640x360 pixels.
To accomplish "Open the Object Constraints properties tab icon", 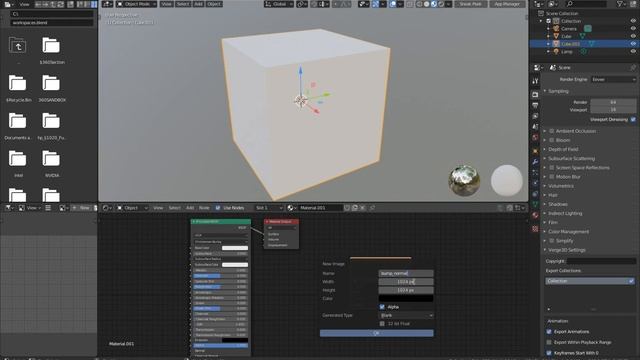I will pos(535,194).
